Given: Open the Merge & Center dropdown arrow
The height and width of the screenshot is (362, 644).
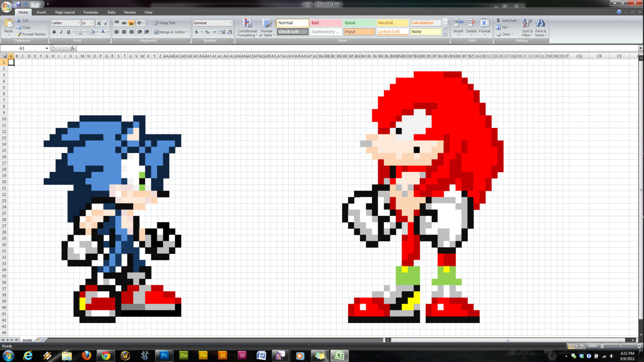Looking at the screenshot, I should coord(187,32).
